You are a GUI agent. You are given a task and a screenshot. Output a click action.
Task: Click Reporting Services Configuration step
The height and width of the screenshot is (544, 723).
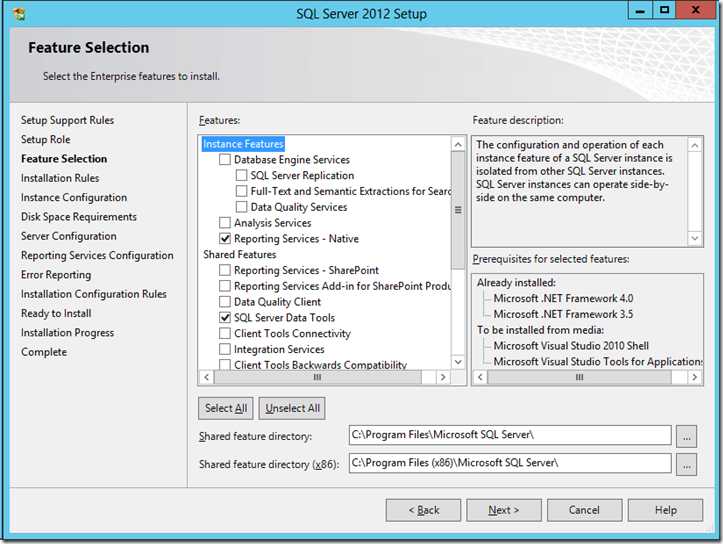(x=97, y=255)
